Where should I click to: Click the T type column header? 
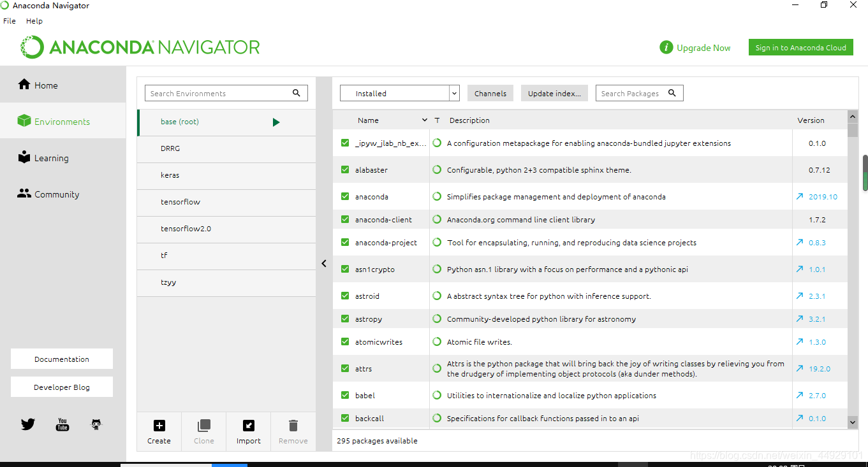coord(437,120)
